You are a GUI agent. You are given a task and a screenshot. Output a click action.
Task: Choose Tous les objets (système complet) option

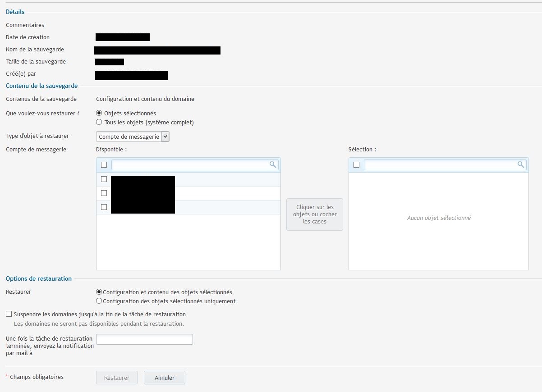pos(99,122)
